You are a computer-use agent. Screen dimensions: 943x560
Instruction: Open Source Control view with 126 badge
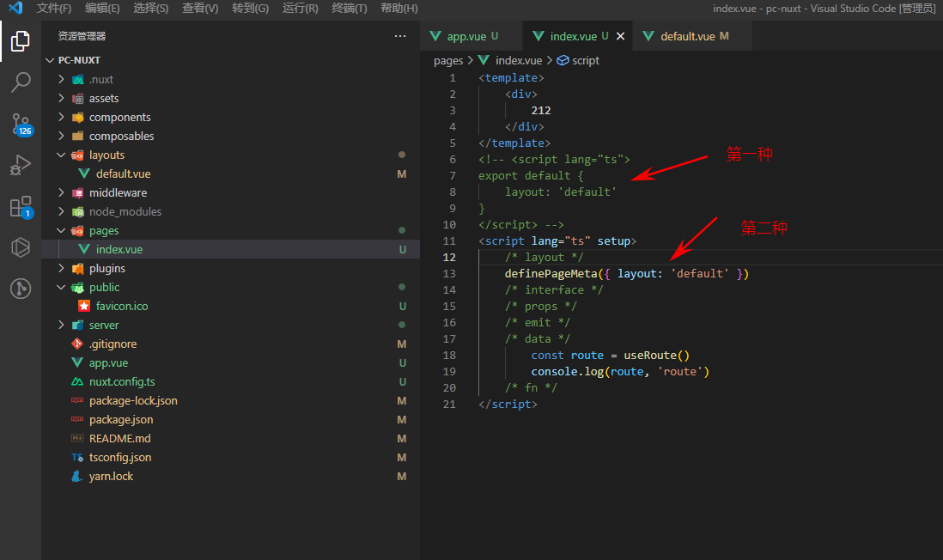(21, 124)
